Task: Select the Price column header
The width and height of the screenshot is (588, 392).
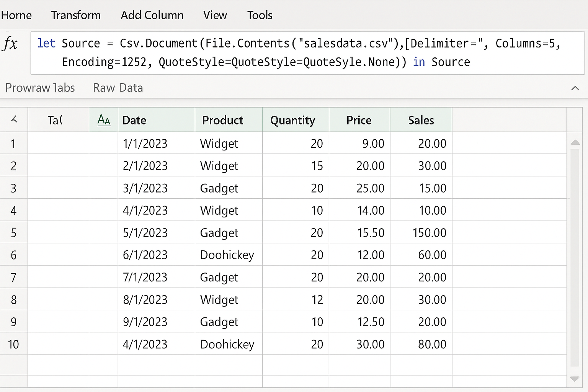Action: (x=359, y=120)
